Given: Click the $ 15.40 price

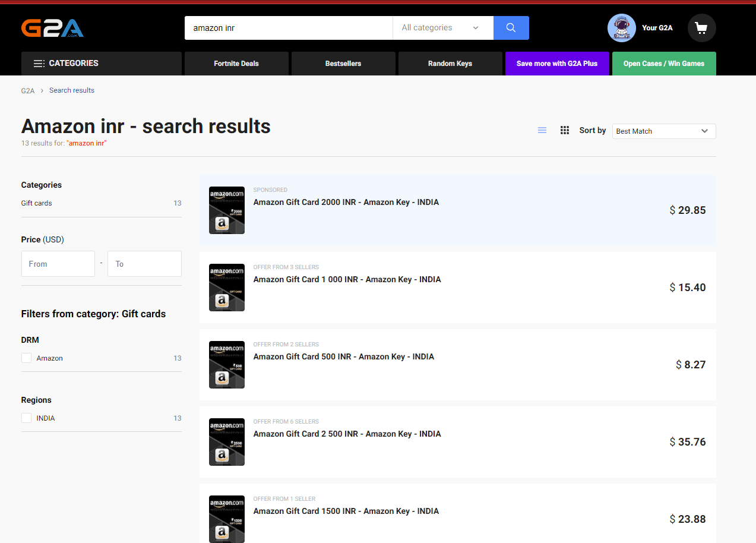Looking at the screenshot, I should (688, 288).
